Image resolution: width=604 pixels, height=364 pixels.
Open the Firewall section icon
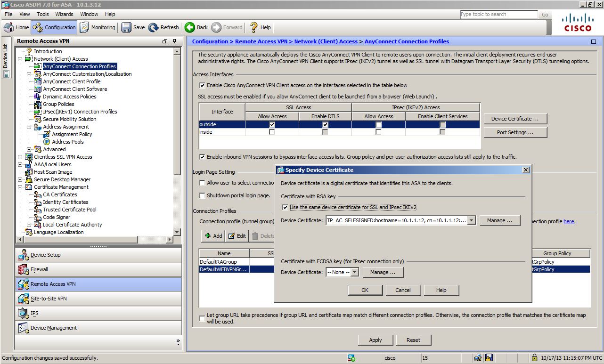[24, 269]
